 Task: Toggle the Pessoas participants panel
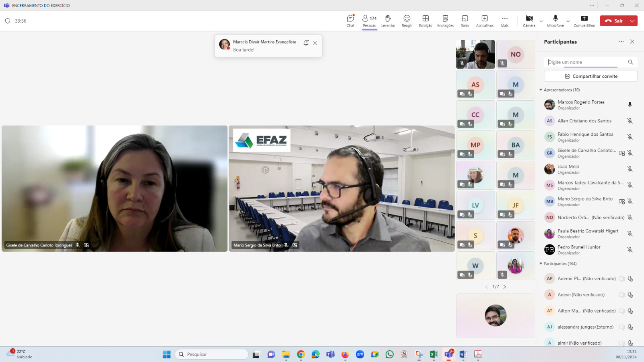click(369, 21)
